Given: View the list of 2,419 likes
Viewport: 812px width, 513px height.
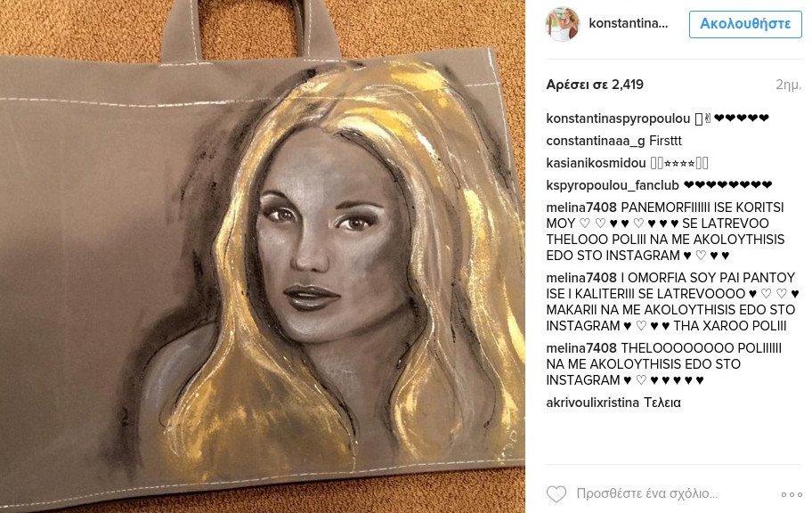Looking at the screenshot, I should (x=595, y=85).
